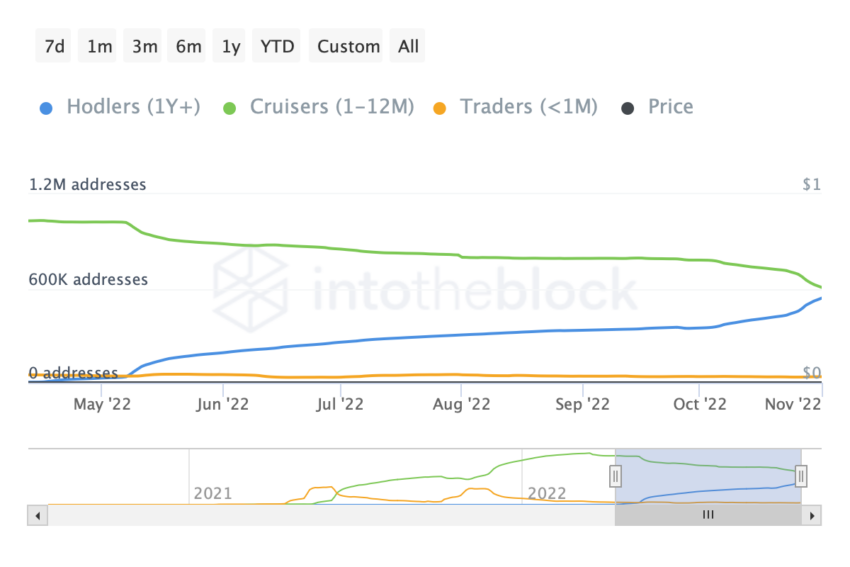The width and height of the screenshot is (850, 567).
Task: Click the scrollbar left arrow
Action: [38, 516]
